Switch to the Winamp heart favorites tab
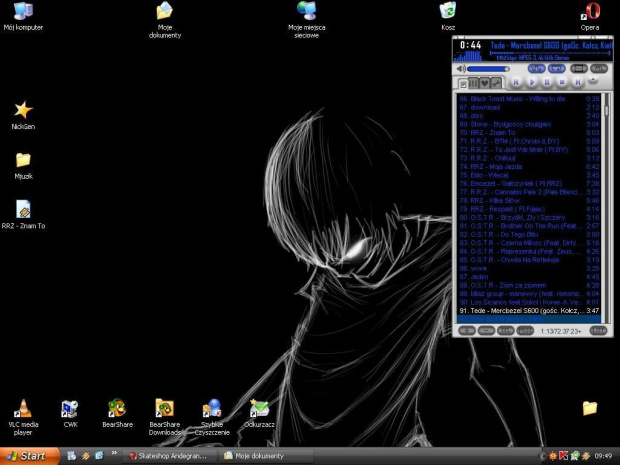The width and height of the screenshot is (620, 465). [485, 83]
